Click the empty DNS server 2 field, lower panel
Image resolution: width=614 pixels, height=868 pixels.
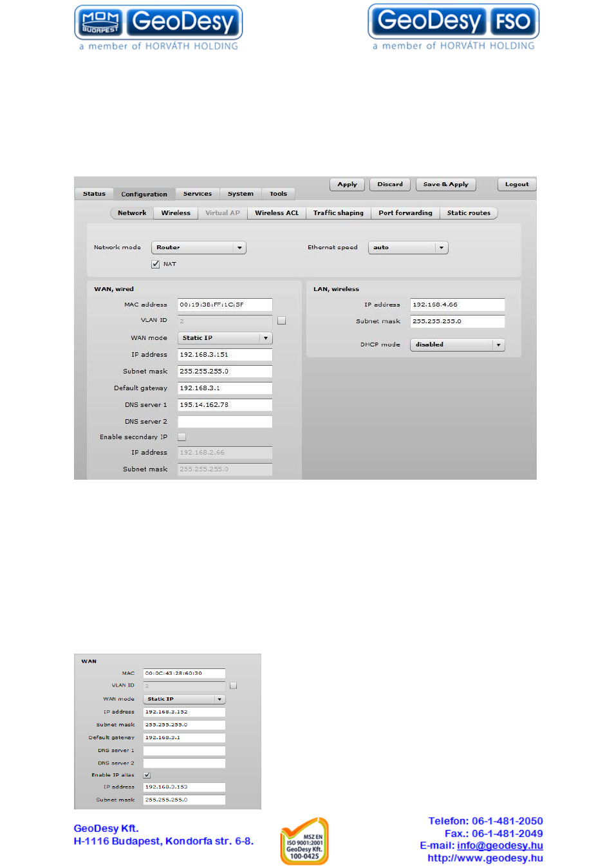click(x=184, y=763)
